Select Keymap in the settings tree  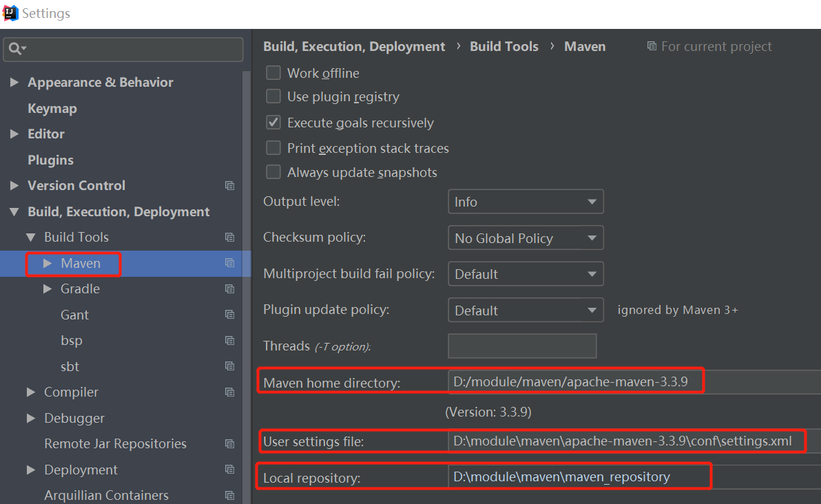coord(52,109)
